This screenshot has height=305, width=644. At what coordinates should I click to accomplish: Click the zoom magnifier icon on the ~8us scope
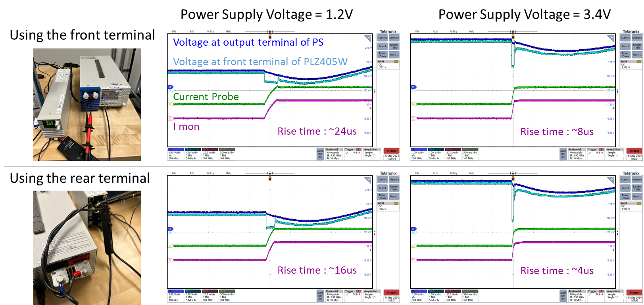coord(611,38)
